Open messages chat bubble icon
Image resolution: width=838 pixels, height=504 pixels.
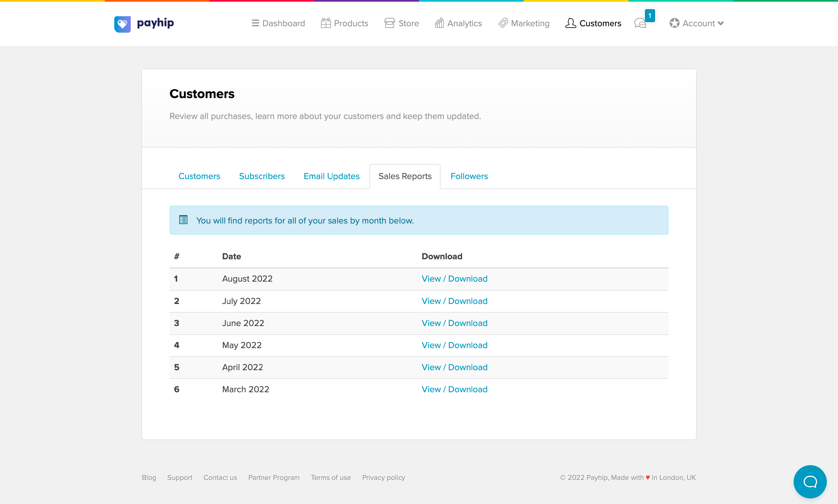click(640, 24)
